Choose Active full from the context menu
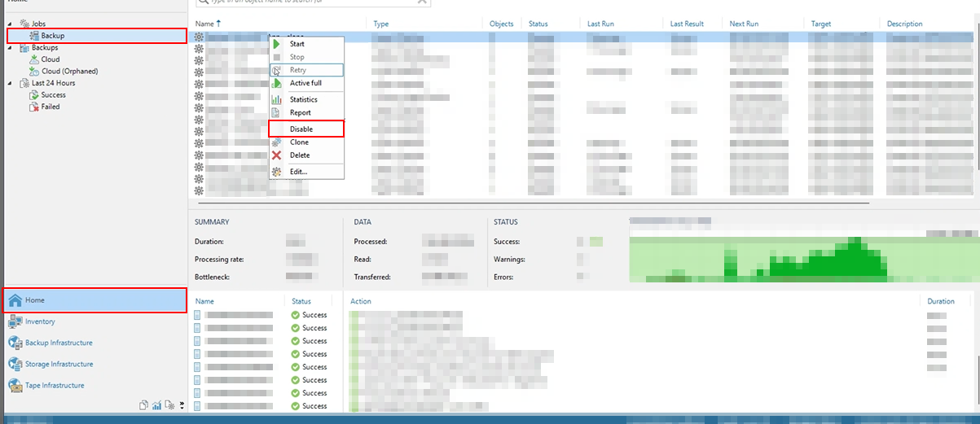The width and height of the screenshot is (980, 424). pyautogui.click(x=306, y=83)
